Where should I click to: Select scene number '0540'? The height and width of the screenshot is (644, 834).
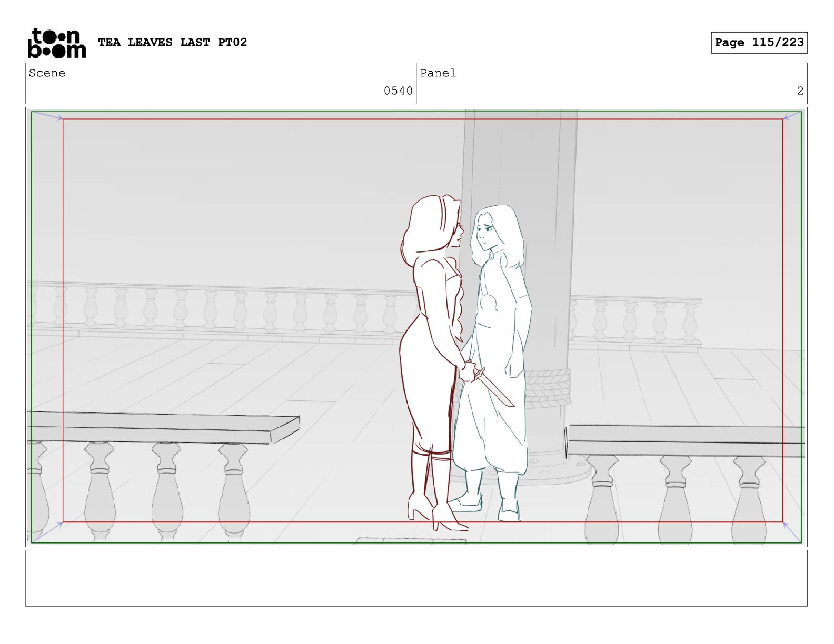[x=398, y=91]
